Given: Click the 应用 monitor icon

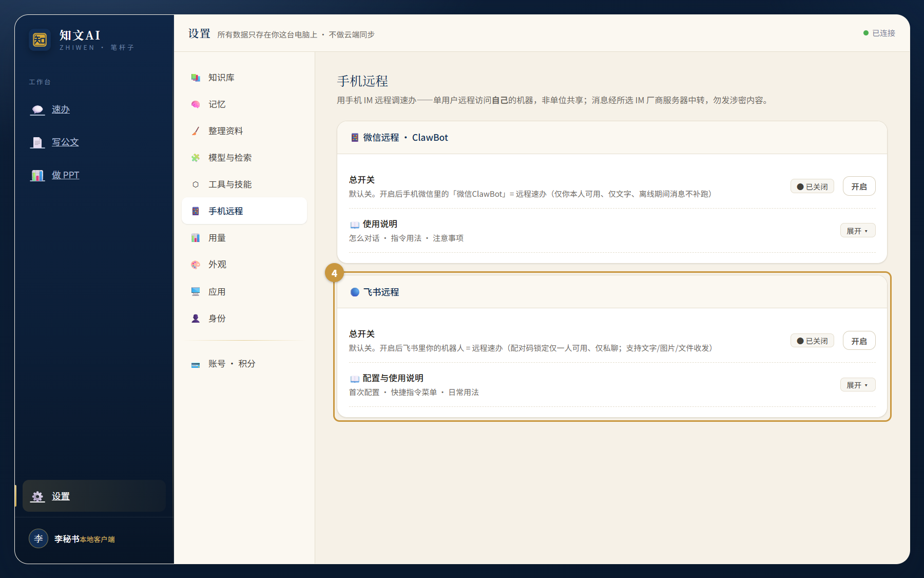Looking at the screenshot, I should [x=196, y=292].
